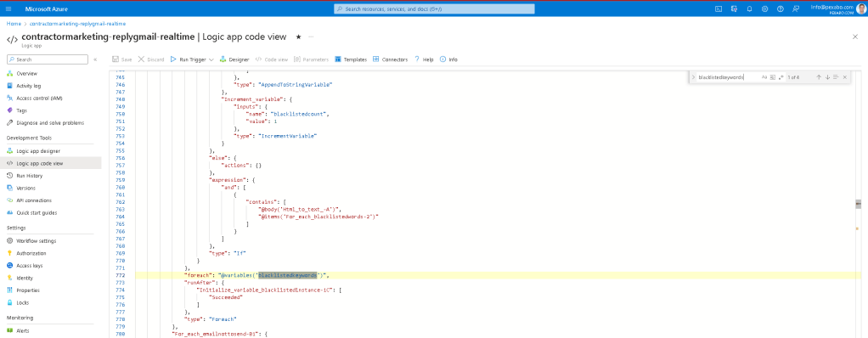The image size is (868, 338).
Task: Toggle Match Whole Word in find widget
Action: 773,77
